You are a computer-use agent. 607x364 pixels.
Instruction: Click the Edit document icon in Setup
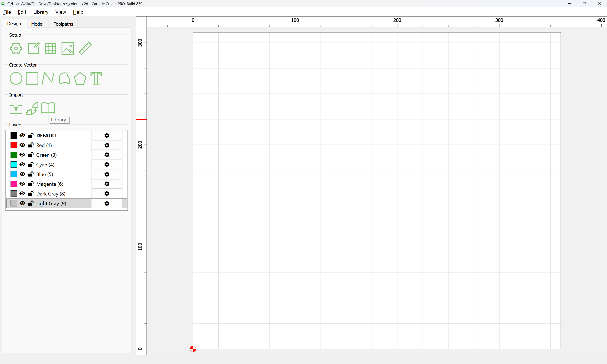(33, 48)
